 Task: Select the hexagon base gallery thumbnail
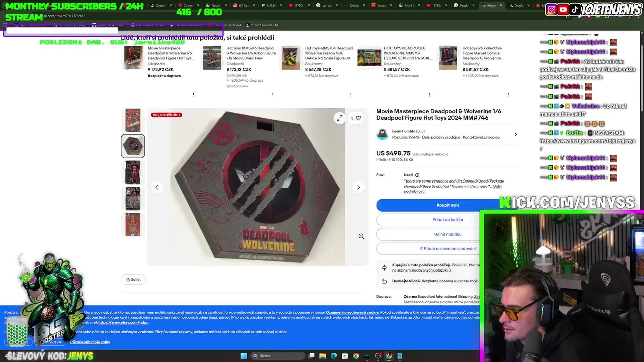point(133,146)
